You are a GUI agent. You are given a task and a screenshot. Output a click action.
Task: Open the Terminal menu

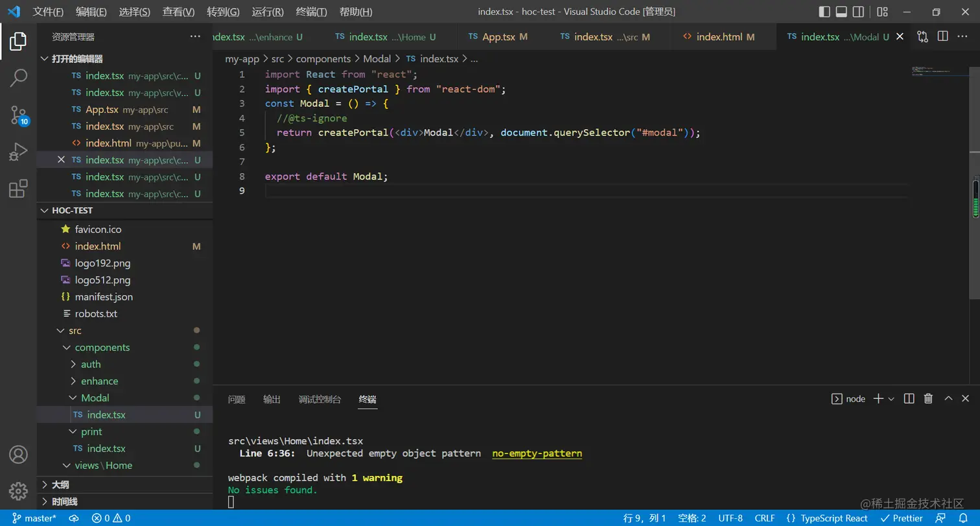[x=311, y=12]
